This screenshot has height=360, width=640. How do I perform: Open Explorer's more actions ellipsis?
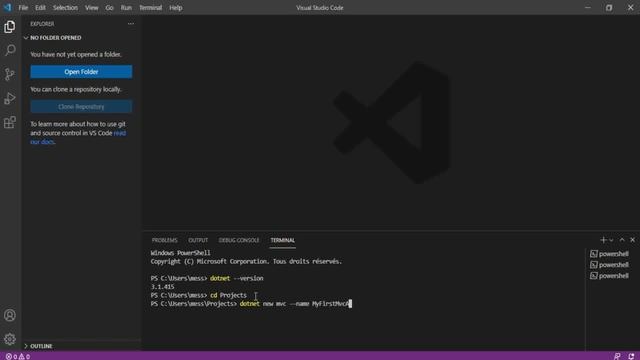[x=131, y=24]
